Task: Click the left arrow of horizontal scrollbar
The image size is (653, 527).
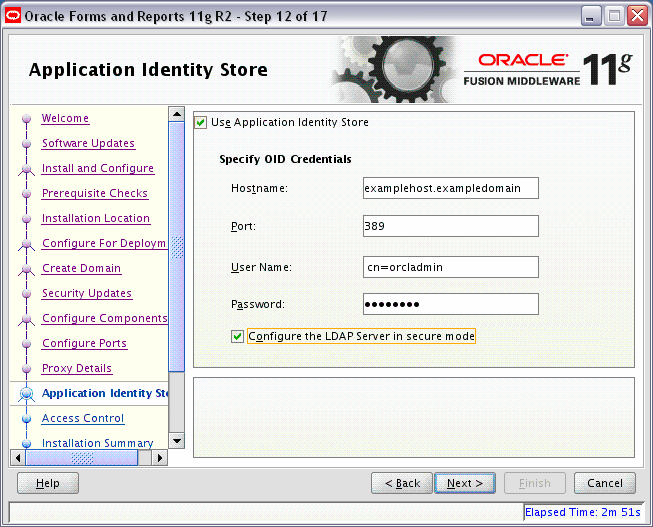Action: 17,458
